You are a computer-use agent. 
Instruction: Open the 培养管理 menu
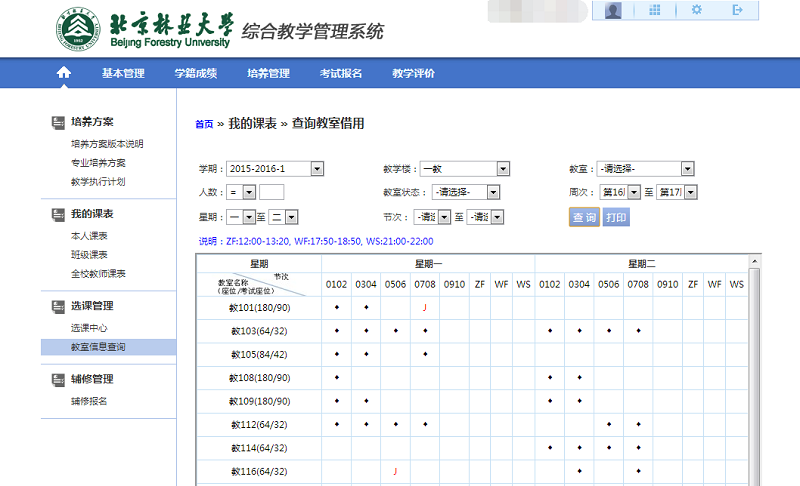tap(268, 73)
